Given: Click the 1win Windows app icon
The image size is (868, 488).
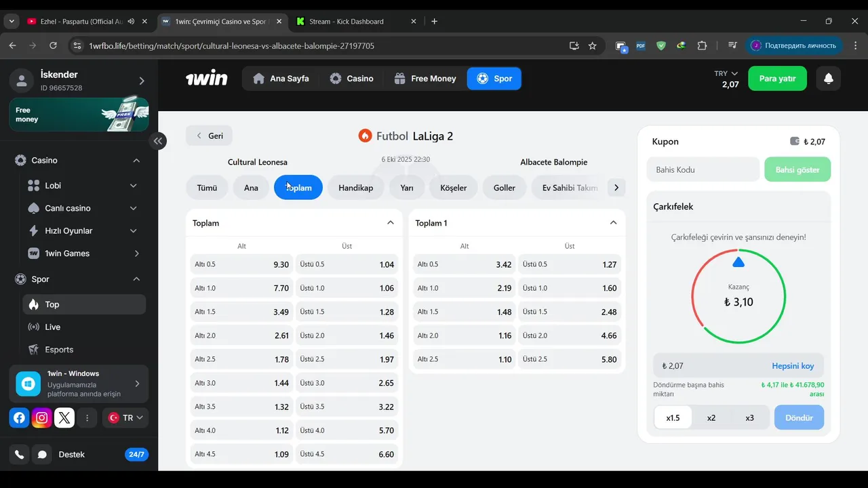Looking at the screenshot, I should click(x=28, y=384).
